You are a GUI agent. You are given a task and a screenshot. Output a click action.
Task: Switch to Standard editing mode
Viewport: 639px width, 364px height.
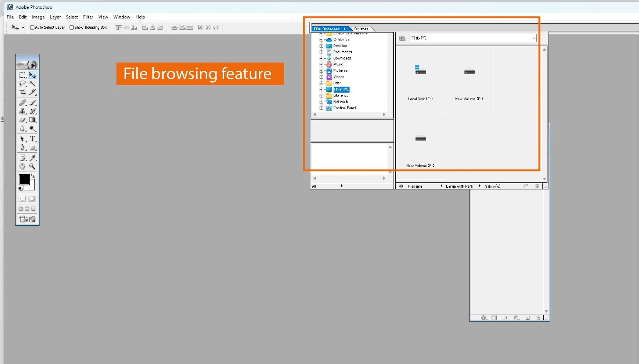point(22,199)
